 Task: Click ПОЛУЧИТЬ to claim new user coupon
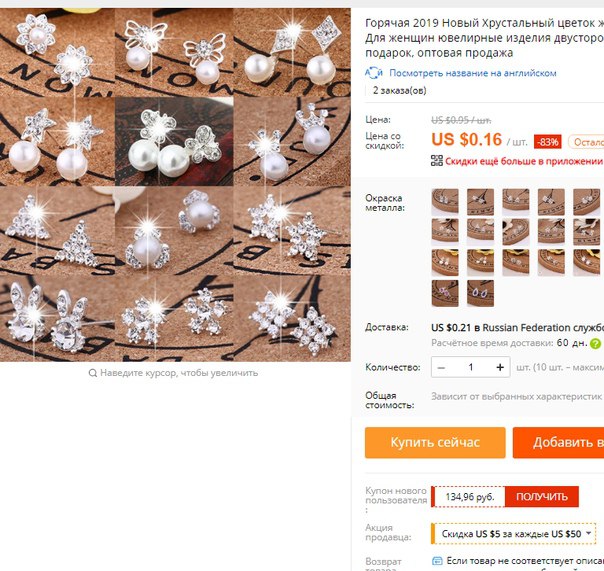[542, 497]
